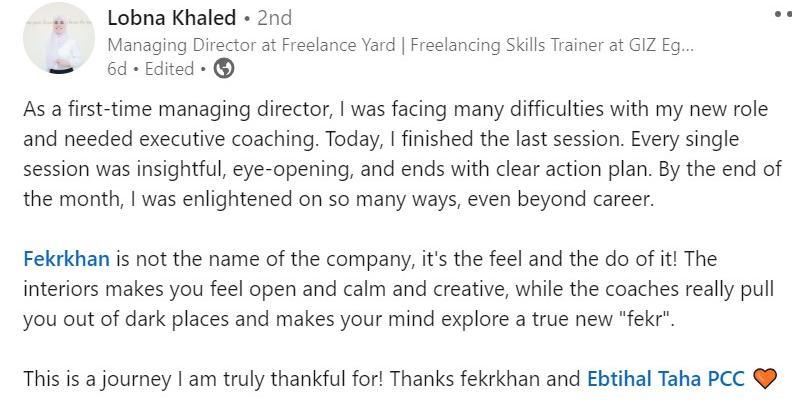
Task: Click the paragraph about interiors and coaches
Action: (x=399, y=289)
